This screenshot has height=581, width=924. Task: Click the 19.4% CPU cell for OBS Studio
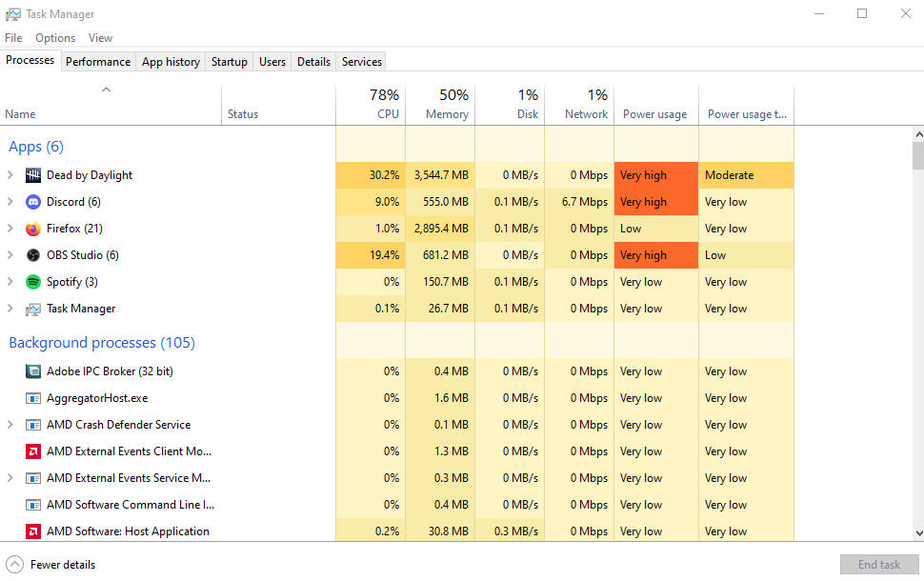click(x=371, y=255)
